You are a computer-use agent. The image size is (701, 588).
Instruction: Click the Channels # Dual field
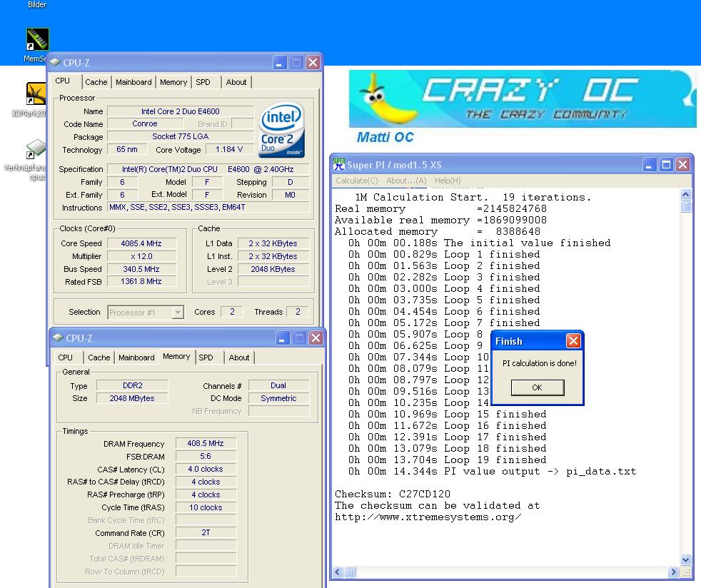pyautogui.click(x=278, y=385)
